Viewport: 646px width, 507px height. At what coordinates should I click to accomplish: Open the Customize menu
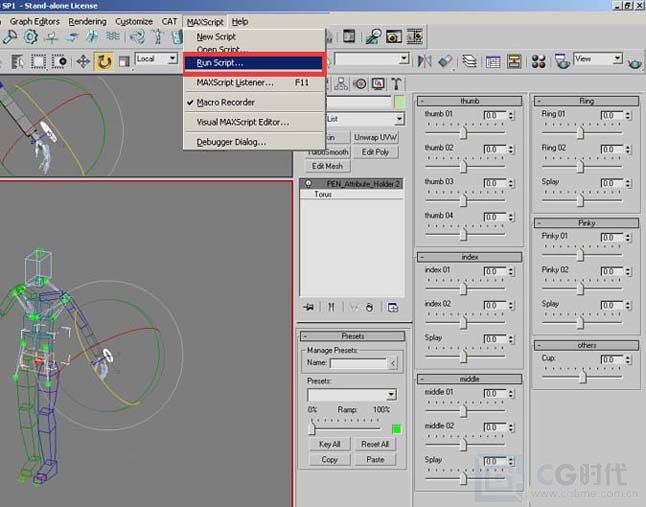click(134, 21)
